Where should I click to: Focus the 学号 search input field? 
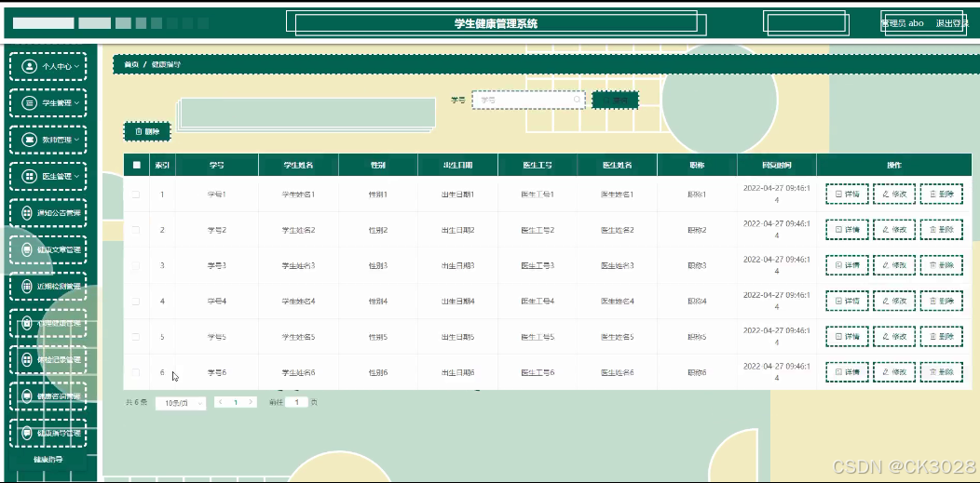528,100
